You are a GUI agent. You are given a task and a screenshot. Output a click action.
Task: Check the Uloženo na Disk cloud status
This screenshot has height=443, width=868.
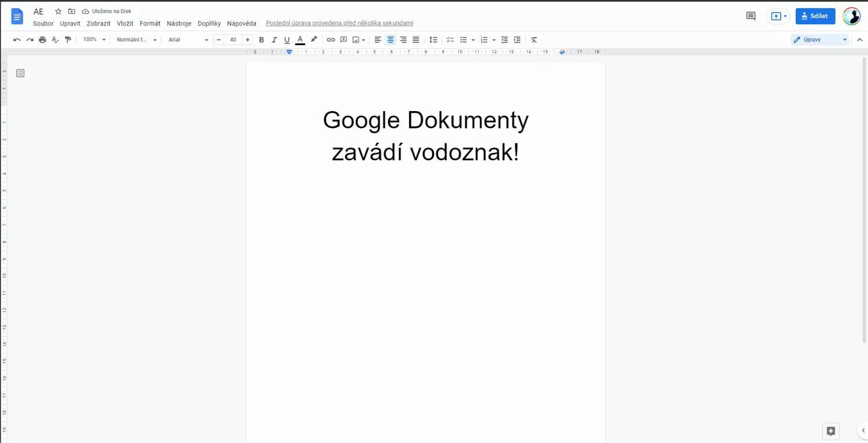(106, 12)
